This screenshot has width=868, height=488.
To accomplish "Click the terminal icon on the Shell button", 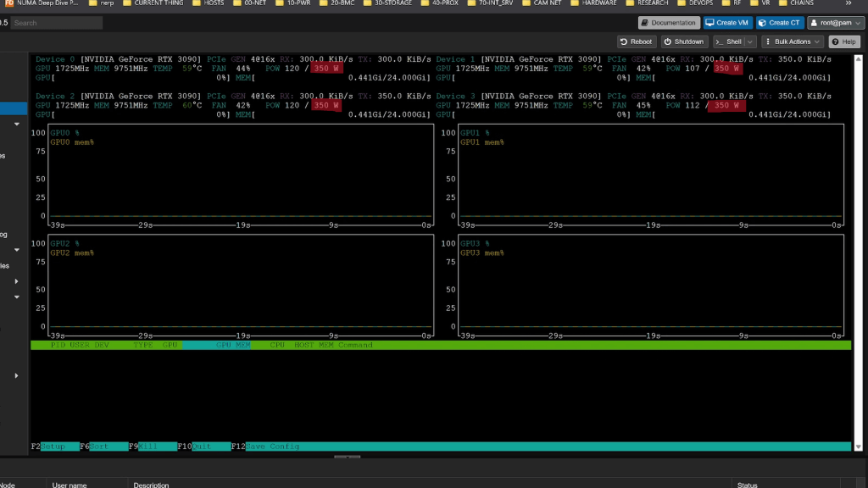I will pos(719,41).
